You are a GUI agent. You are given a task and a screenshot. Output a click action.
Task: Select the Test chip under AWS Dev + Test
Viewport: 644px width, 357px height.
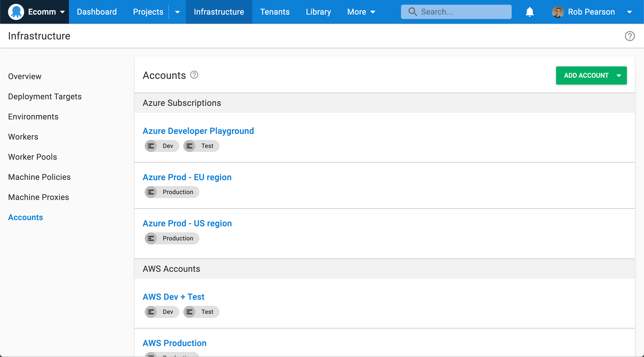click(x=201, y=312)
